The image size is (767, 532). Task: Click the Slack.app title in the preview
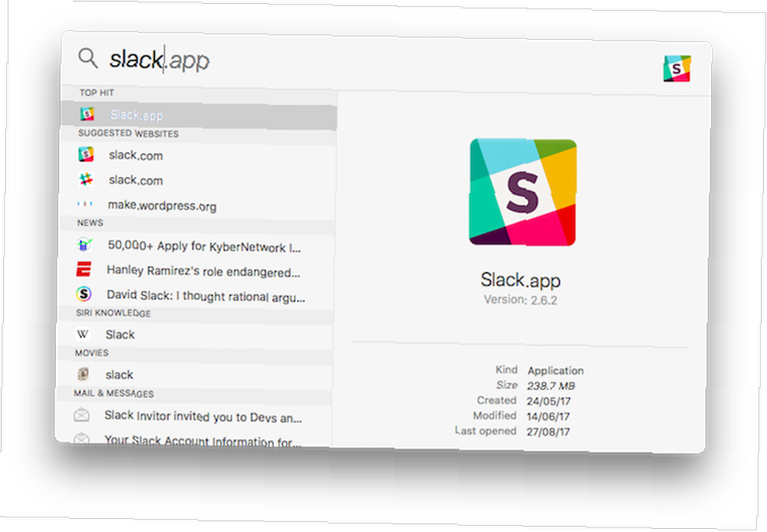(x=521, y=281)
